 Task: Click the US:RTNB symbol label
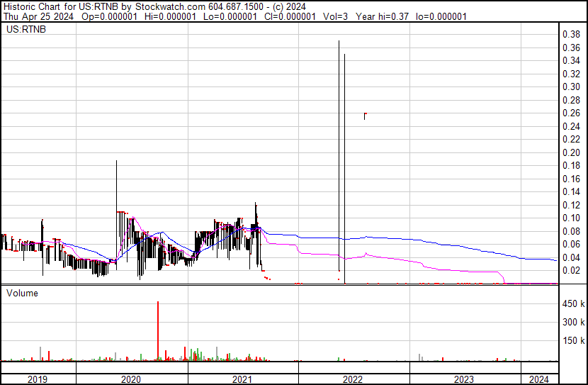[x=26, y=29]
